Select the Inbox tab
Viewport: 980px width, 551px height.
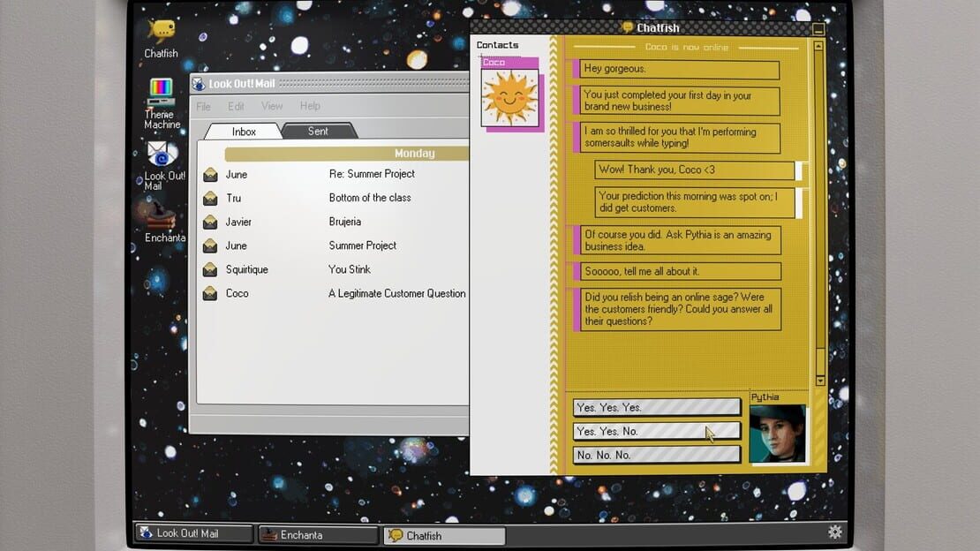(x=244, y=132)
